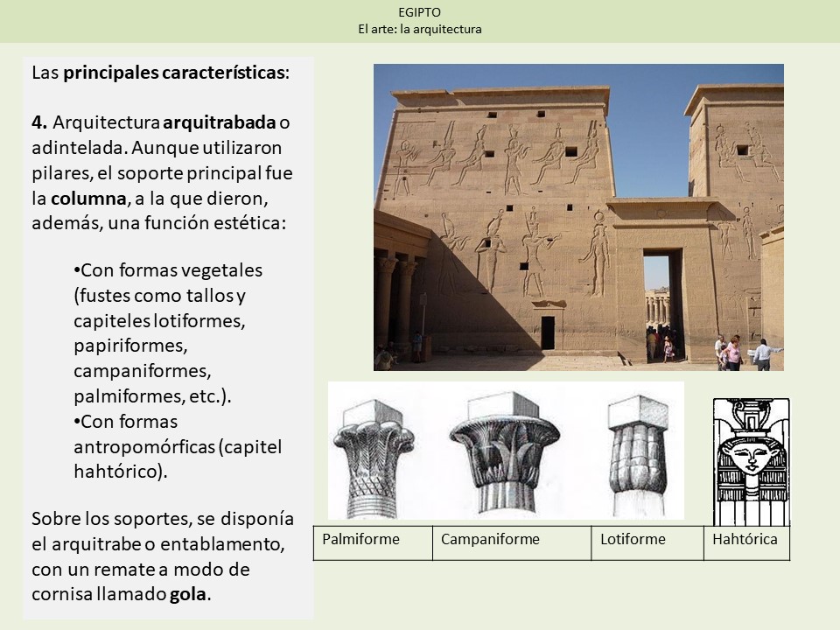The image size is (840, 630).
Task: Click the Hathor-headed capital drawing
Action: tap(751, 462)
